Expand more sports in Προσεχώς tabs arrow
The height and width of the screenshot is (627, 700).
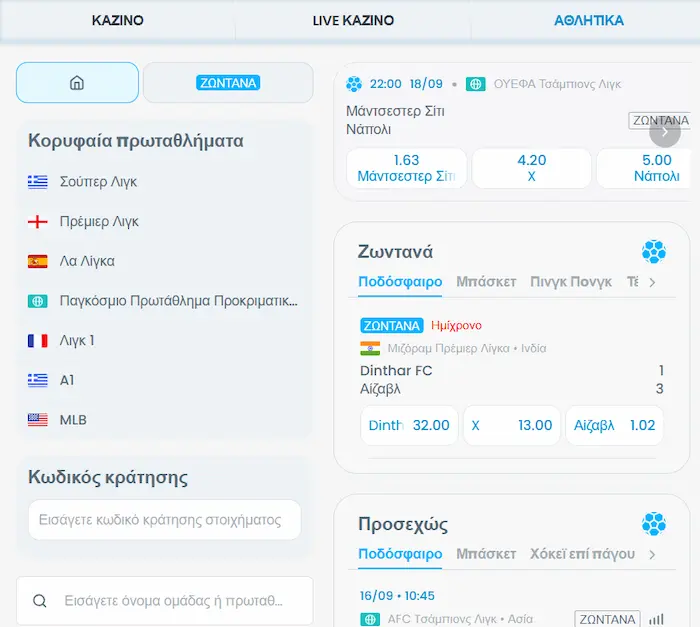coord(652,554)
